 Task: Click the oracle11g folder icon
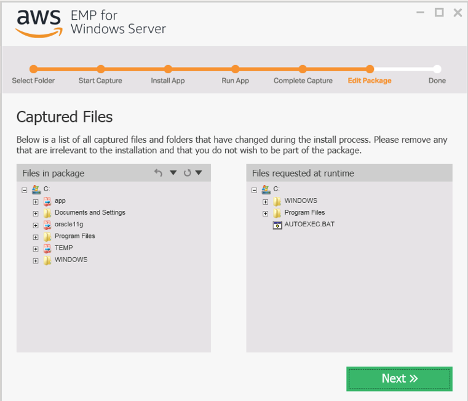[47, 225]
